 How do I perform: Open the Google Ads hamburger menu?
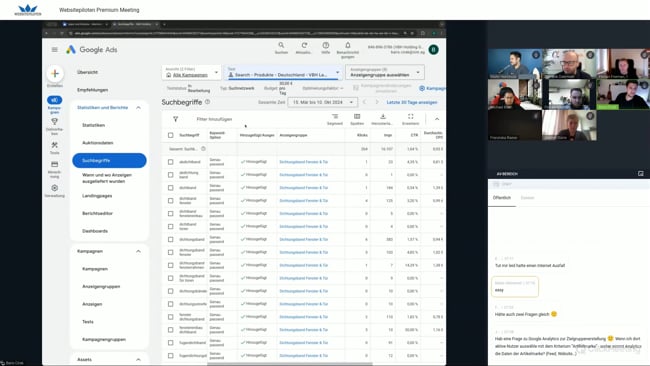point(55,50)
